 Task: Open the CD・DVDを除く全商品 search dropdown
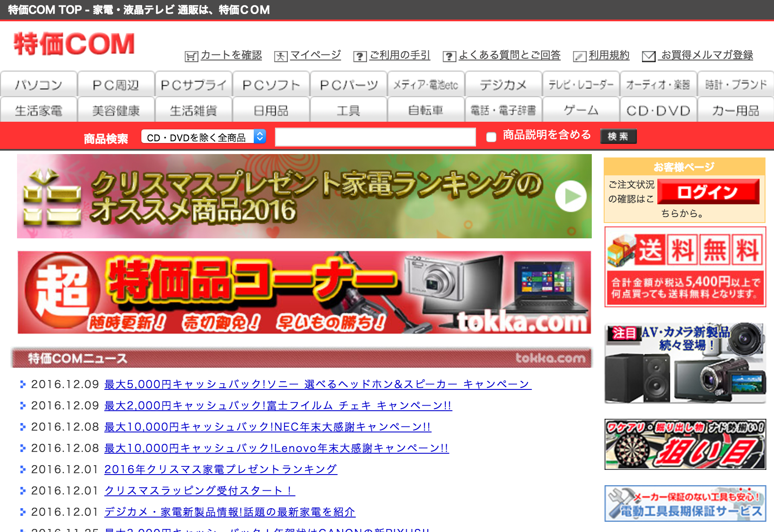(x=204, y=137)
